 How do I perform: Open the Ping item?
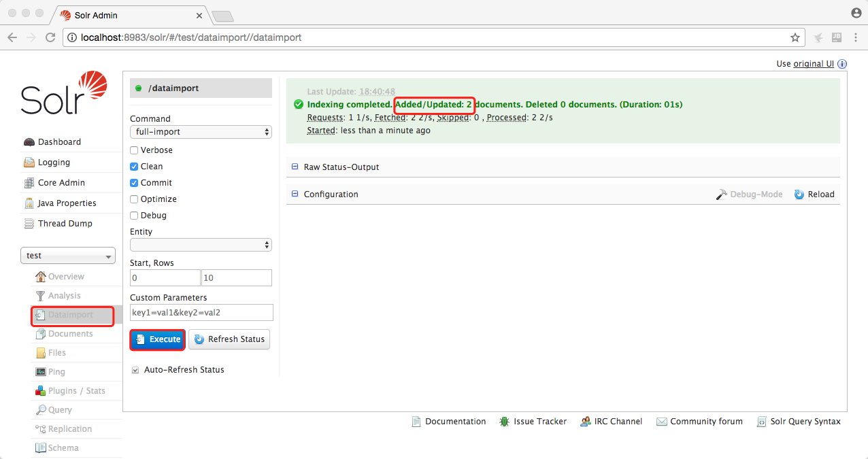56,372
